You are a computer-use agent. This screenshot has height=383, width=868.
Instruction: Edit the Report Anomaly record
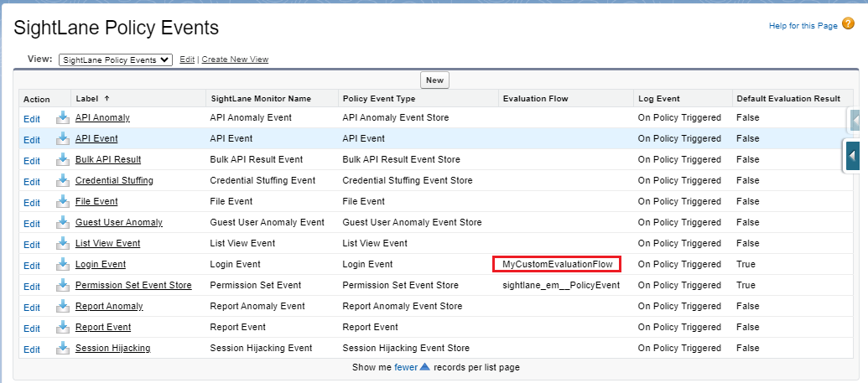coord(32,308)
